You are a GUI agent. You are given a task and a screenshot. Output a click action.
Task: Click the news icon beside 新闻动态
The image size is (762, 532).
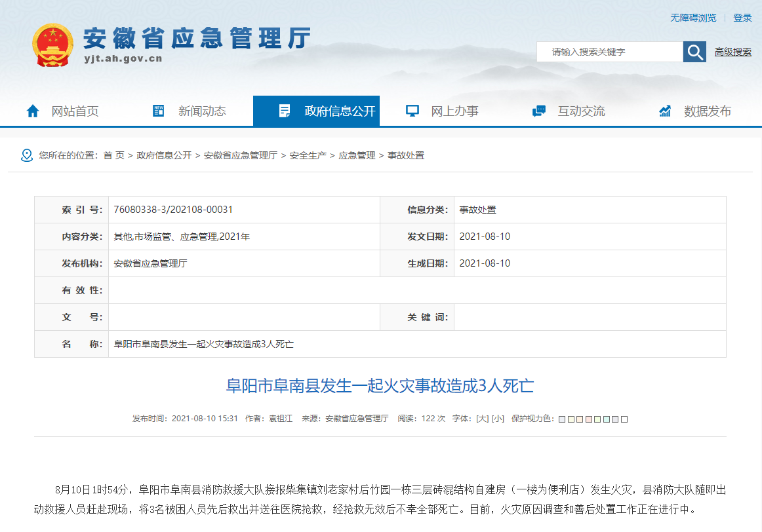[159, 111]
